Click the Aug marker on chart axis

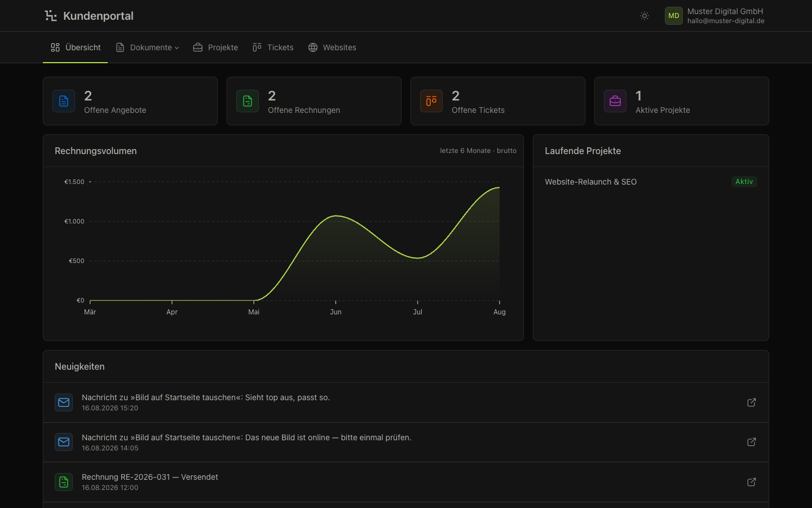(x=500, y=312)
